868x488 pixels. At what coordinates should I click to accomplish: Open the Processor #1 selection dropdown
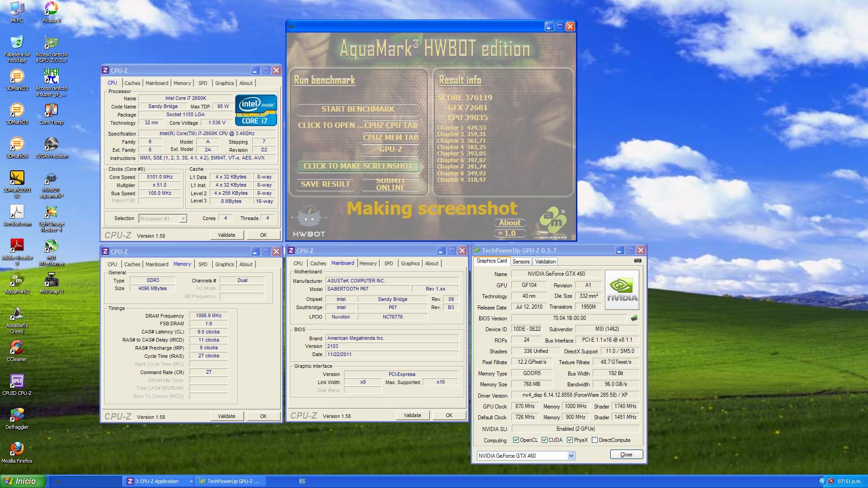point(183,219)
